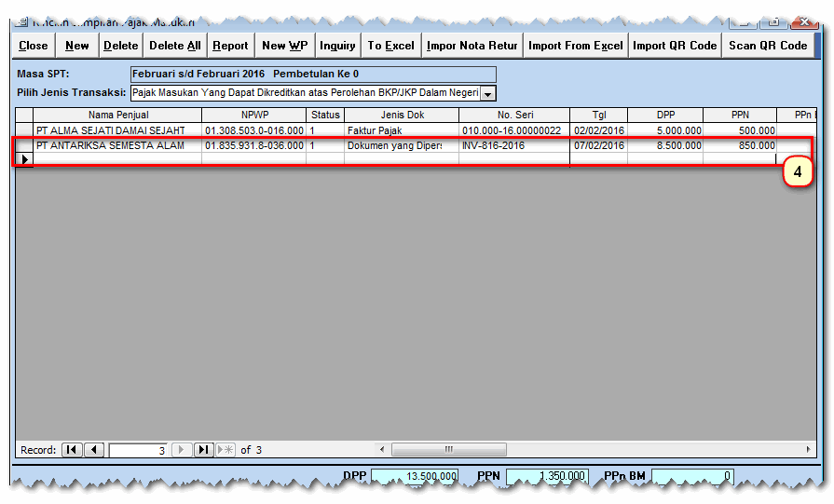Click next record arrow icon
Viewport: 834px width, 504px height.
tap(183, 450)
